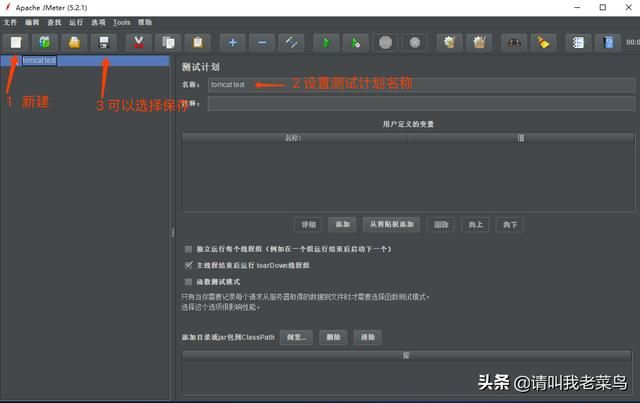
Task: Click the Clear results icon
Action: [x=449, y=42]
